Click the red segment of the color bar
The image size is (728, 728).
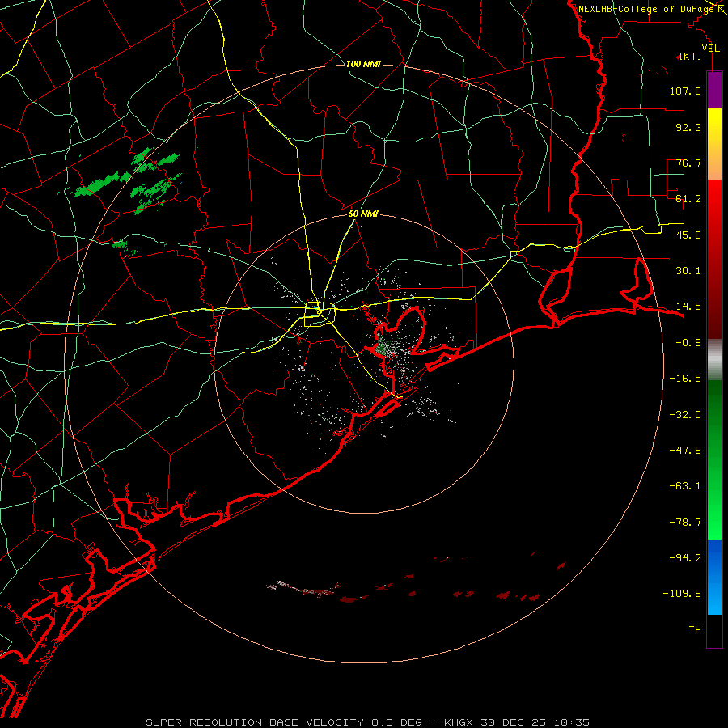point(714,259)
